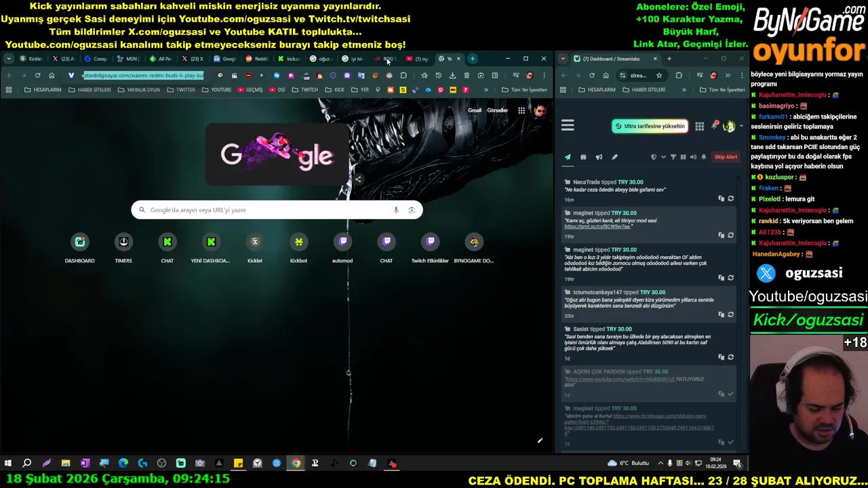Image resolution: width=868 pixels, height=488 pixels.
Task: Expand hidden bookmarks chevron in left Chrome
Action: click(x=486, y=90)
